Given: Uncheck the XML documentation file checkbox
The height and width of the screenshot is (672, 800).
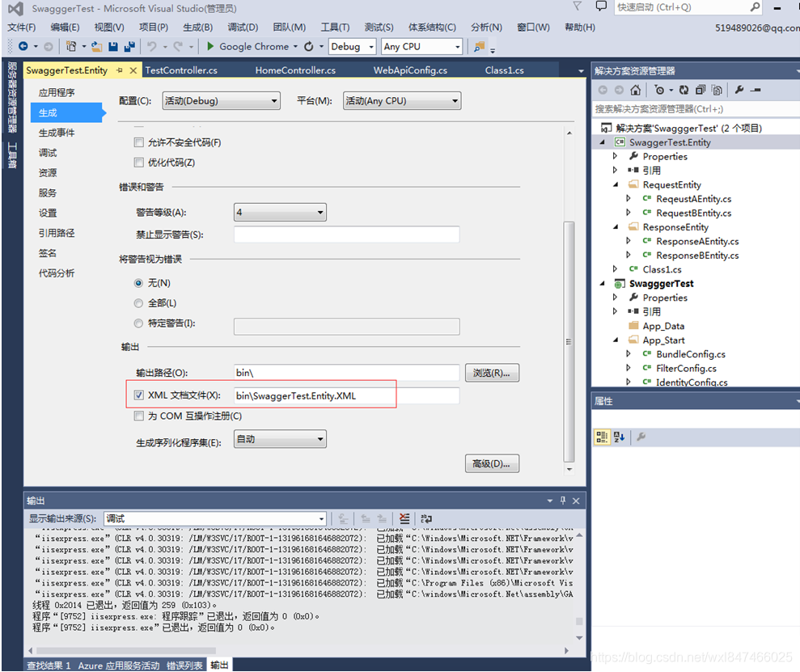Looking at the screenshot, I should point(139,395).
